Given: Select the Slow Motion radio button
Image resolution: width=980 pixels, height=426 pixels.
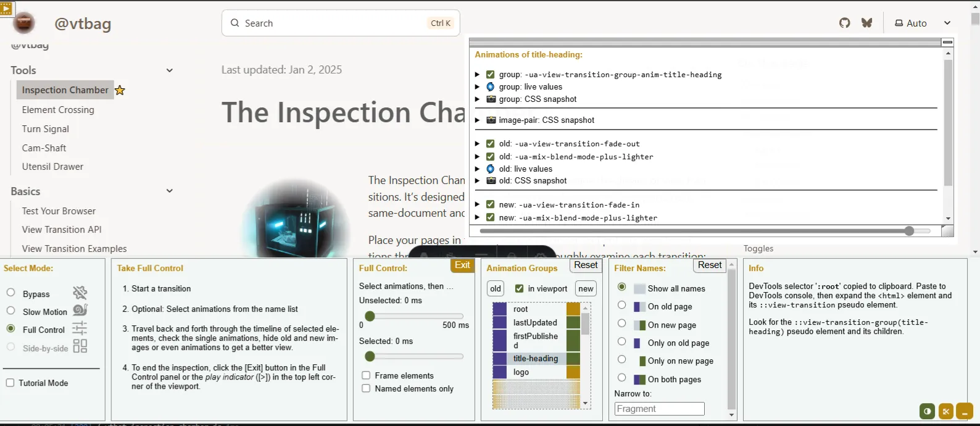Looking at the screenshot, I should [10, 311].
